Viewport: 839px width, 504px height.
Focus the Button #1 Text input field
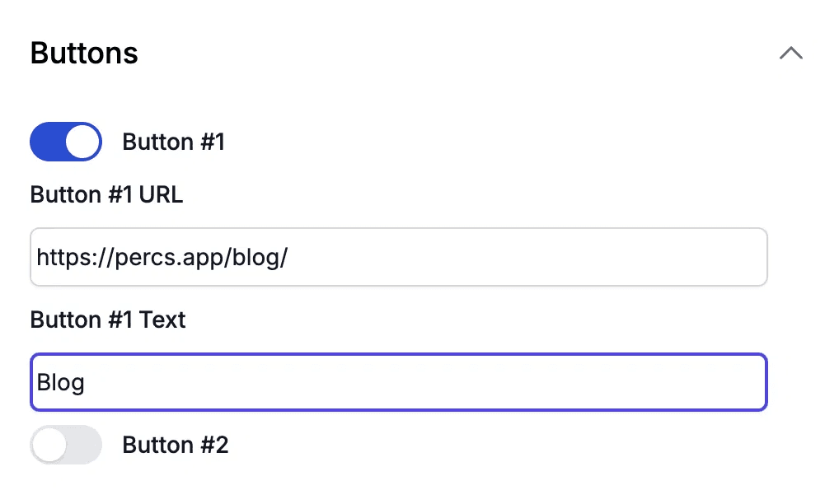[399, 382]
